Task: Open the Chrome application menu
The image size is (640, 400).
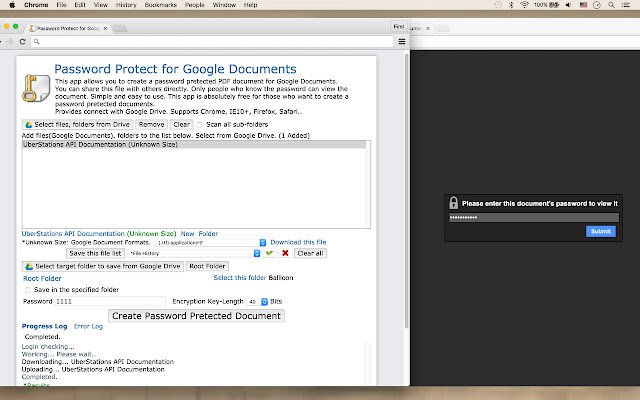Action: tap(36, 5)
